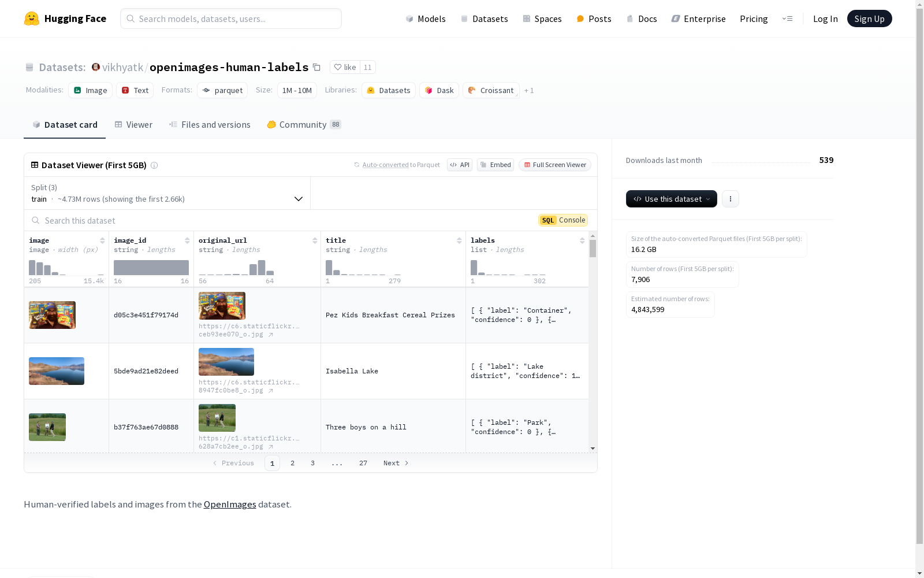Open vikhyatk profile link

(x=122, y=67)
